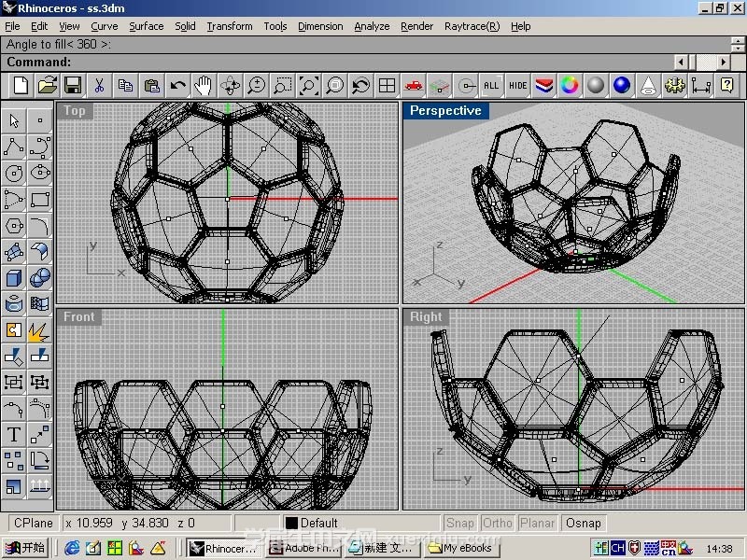Pick the Circle tool in the left toolbar
The height and width of the screenshot is (560, 747).
14,173
